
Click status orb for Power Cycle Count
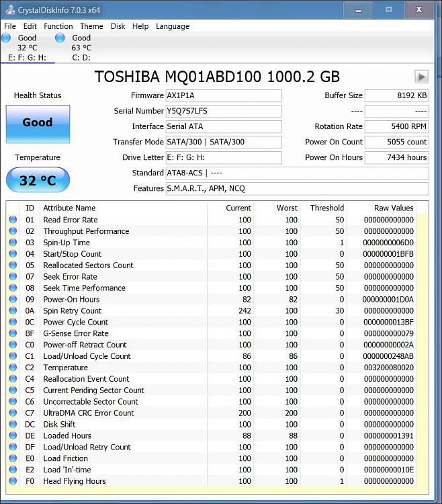[13, 322]
